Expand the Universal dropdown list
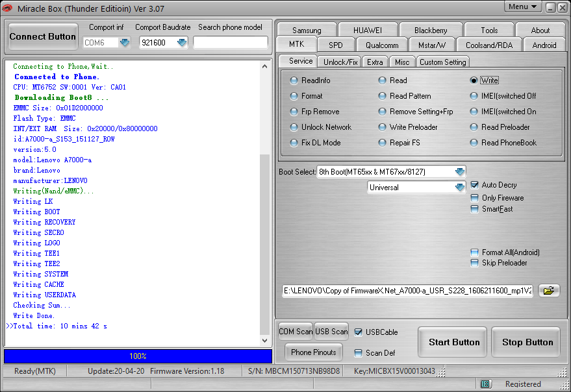Viewport: 571px width, 392px height. click(460, 187)
